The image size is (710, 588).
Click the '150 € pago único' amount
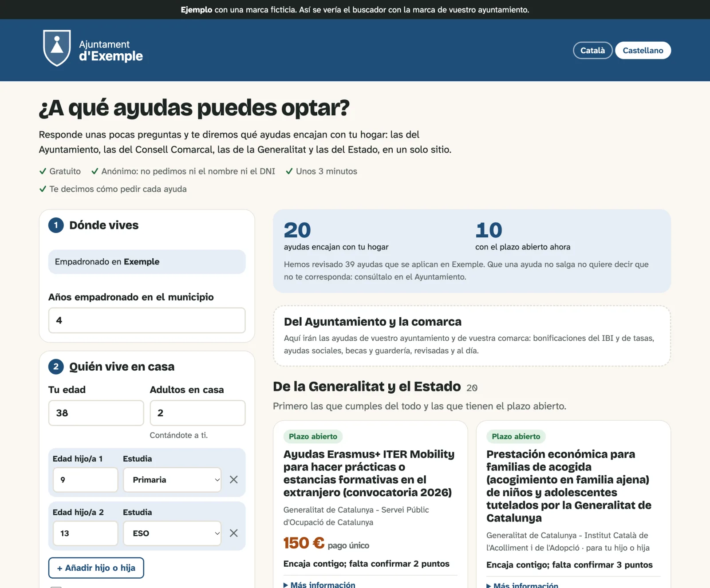coord(326,543)
